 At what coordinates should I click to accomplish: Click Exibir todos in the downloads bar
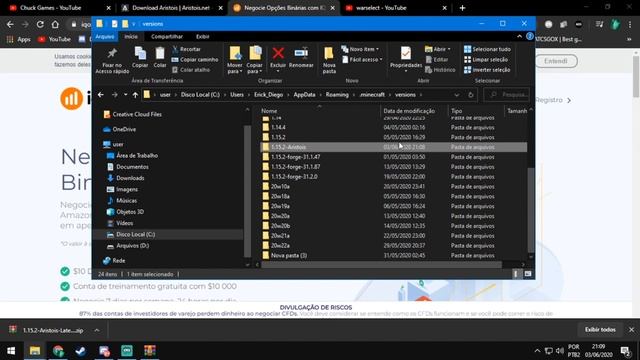600,329
